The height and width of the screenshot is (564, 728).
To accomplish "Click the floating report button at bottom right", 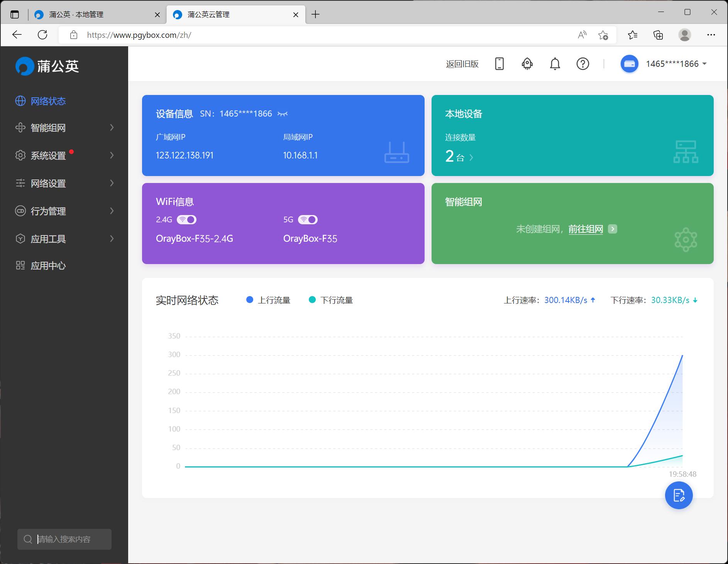I will (679, 495).
